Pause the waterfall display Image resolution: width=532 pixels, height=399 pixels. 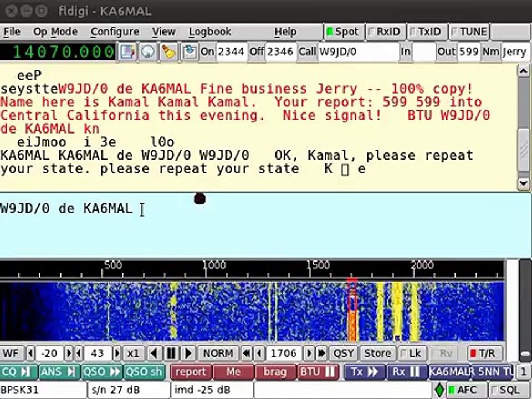[171, 354]
